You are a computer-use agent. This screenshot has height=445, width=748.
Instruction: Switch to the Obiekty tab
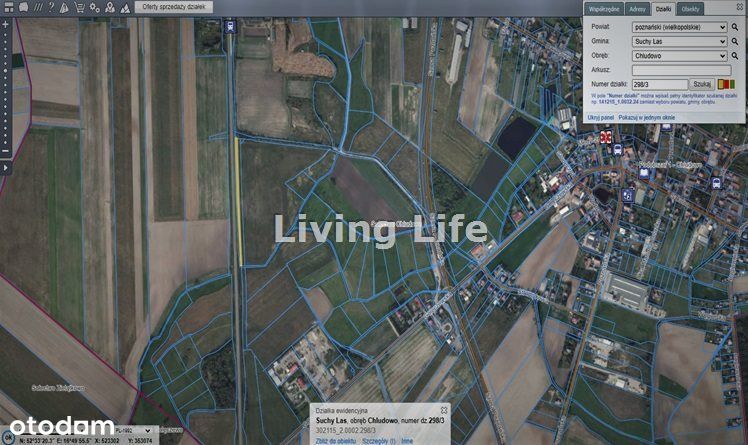pyautogui.click(x=690, y=9)
